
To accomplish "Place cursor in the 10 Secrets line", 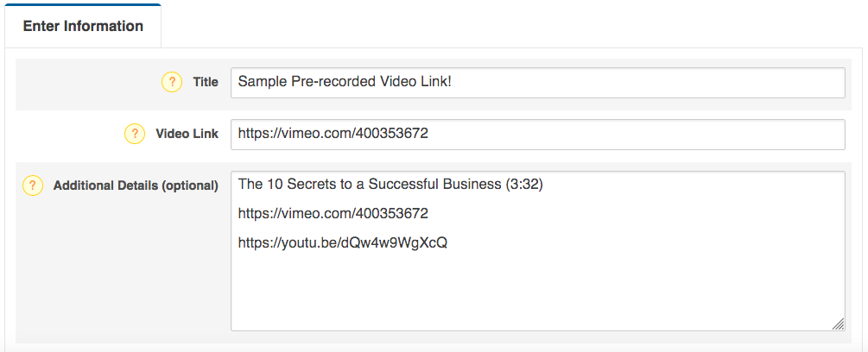I will pyautogui.click(x=391, y=185).
